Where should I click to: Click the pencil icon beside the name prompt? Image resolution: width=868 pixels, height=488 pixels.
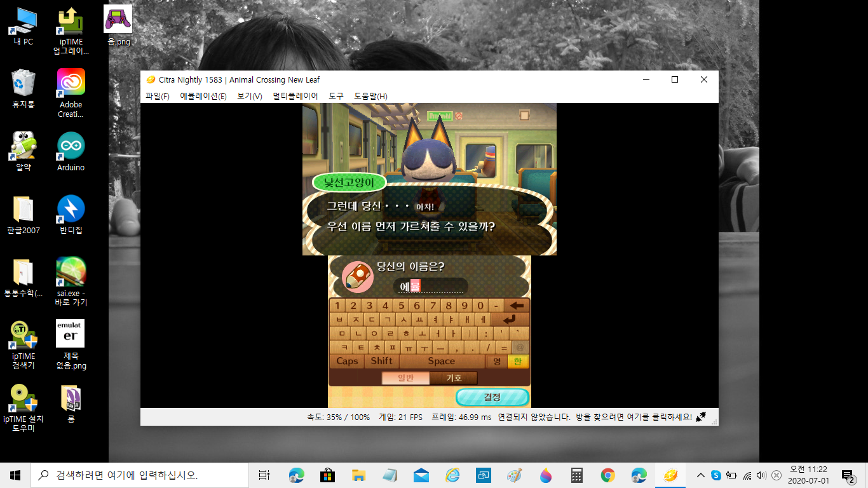coord(357,276)
